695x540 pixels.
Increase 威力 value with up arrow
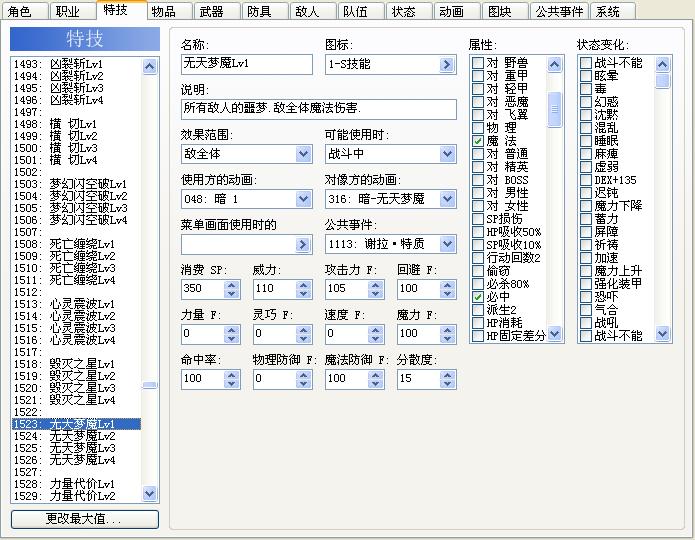tap(304, 285)
